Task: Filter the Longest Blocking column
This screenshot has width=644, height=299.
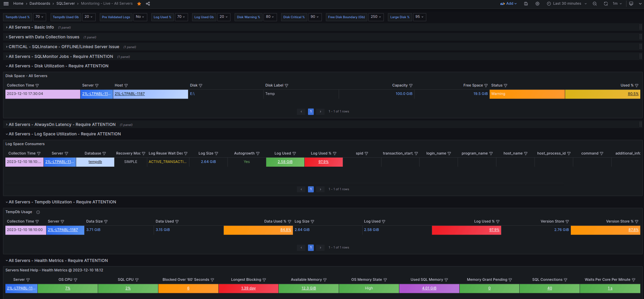Action: 264,280
